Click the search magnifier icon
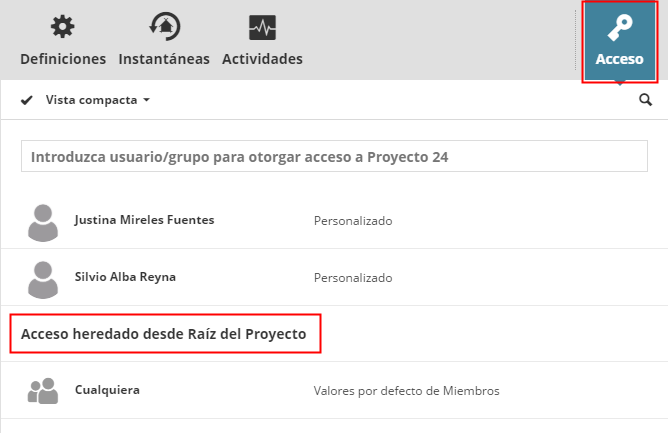Viewport: 668px width, 433px height. point(645,100)
